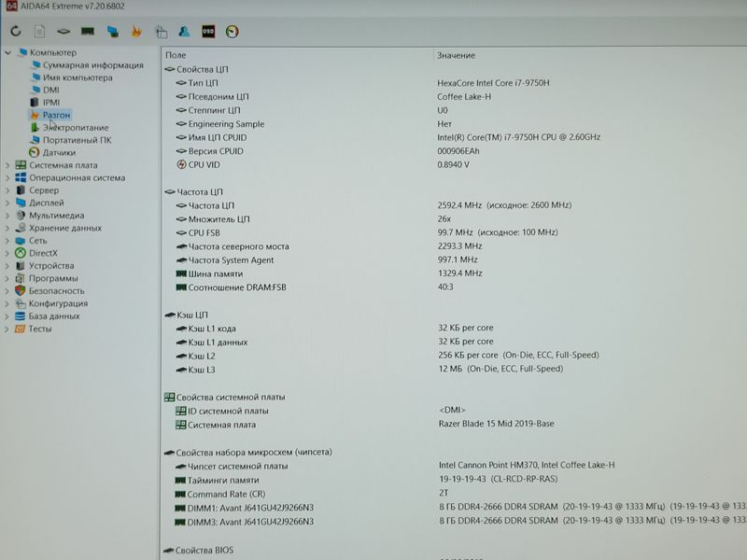The width and height of the screenshot is (747, 560).
Task: Click the monitor network toolbar icon
Action: point(113,32)
